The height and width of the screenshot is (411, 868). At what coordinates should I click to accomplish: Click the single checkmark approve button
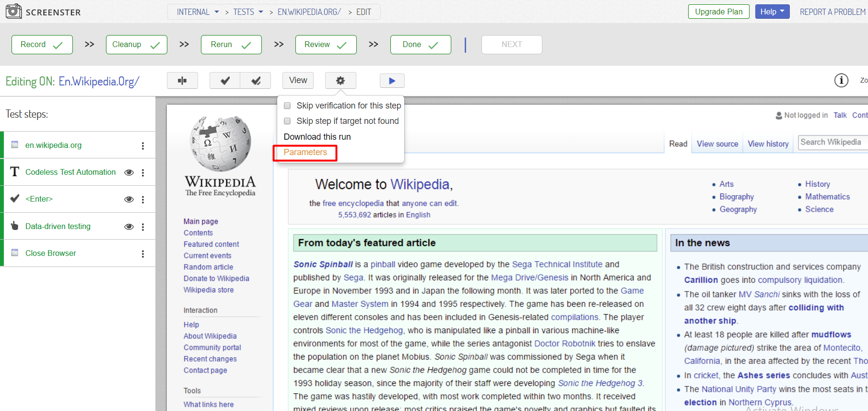225,81
